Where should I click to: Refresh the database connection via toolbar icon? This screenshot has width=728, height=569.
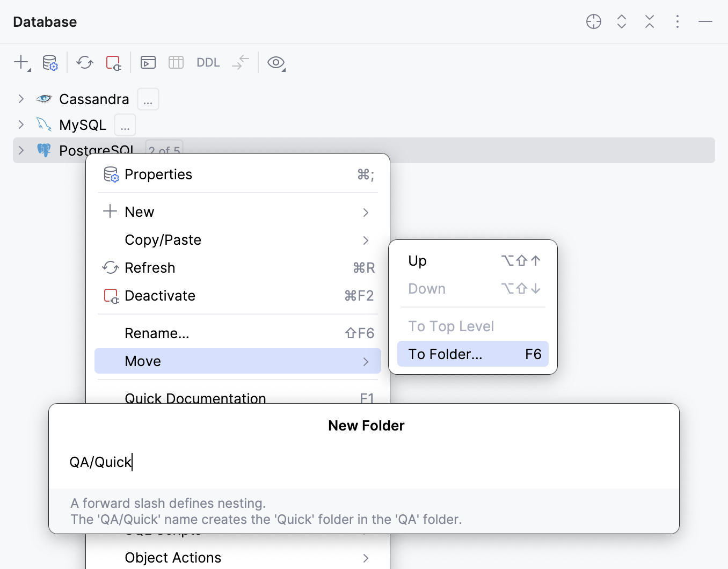coord(84,62)
